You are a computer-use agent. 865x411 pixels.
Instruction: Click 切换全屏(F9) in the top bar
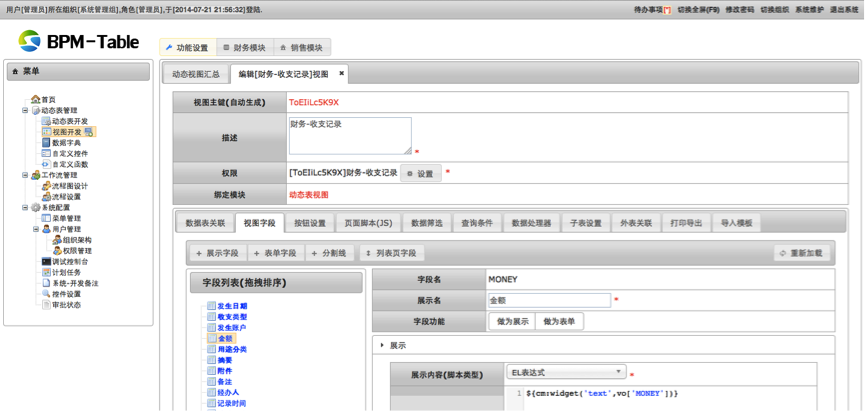tap(698, 9)
